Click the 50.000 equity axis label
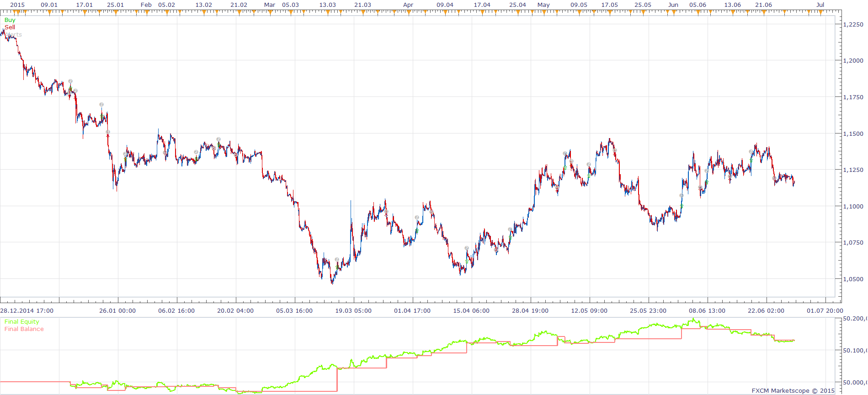 pos(855,383)
